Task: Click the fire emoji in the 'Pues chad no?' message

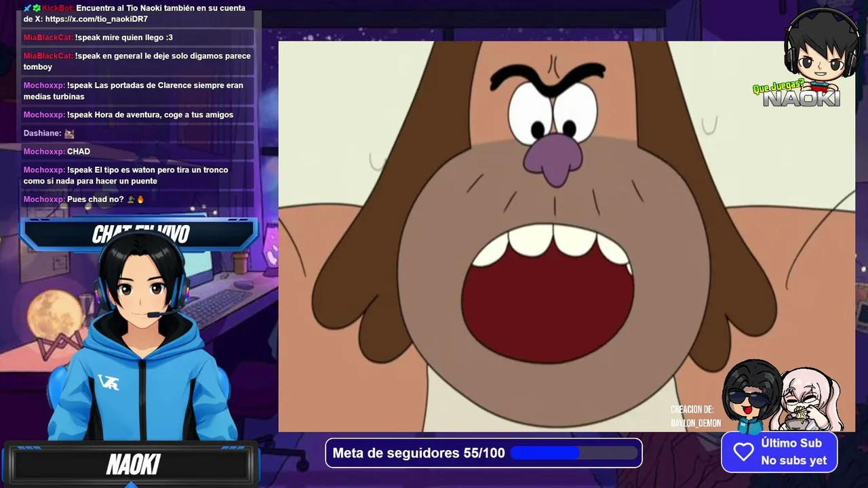Action: 140,199
